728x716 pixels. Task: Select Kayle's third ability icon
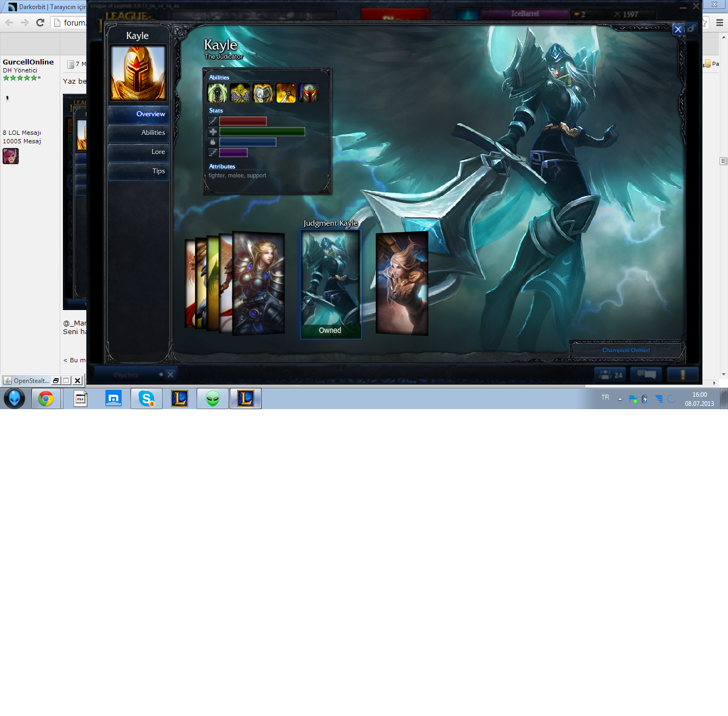click(263, 93)
